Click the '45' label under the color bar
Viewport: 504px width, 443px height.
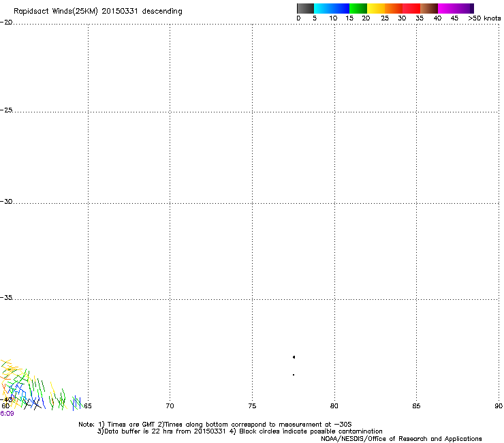[454, 18]
